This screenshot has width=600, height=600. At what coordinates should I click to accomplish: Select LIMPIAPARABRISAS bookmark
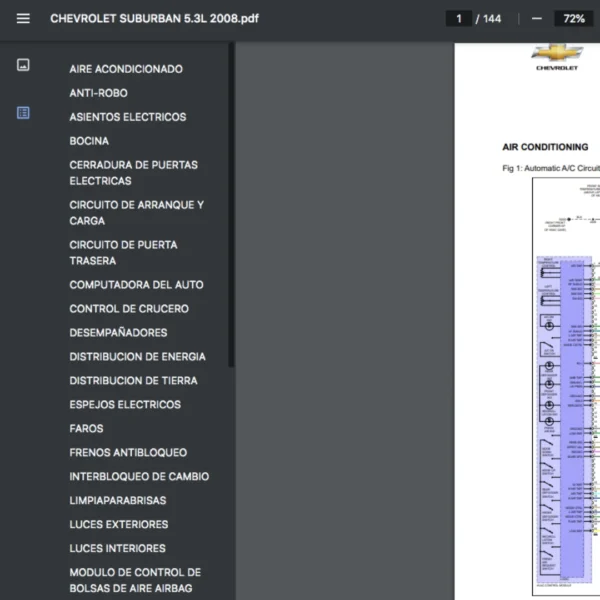coord(118,500)
